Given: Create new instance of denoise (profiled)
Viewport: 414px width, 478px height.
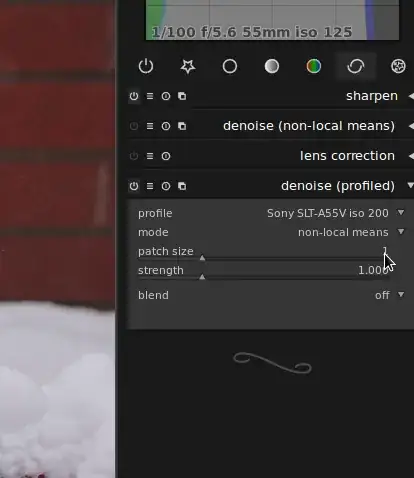Looking at the screenshot, I should (182, 186).
